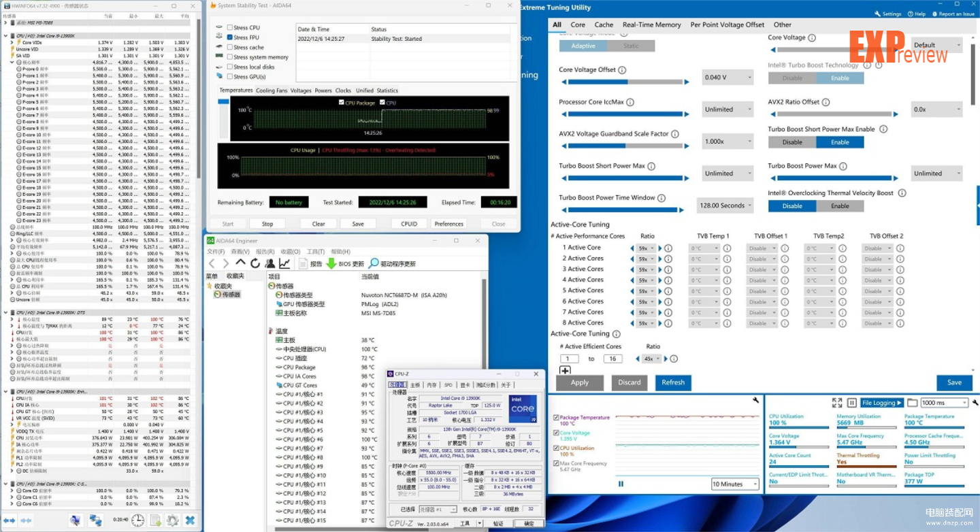
Task: Click the HWiNFO shrink columns arrows icon
Action: [27, 520]
